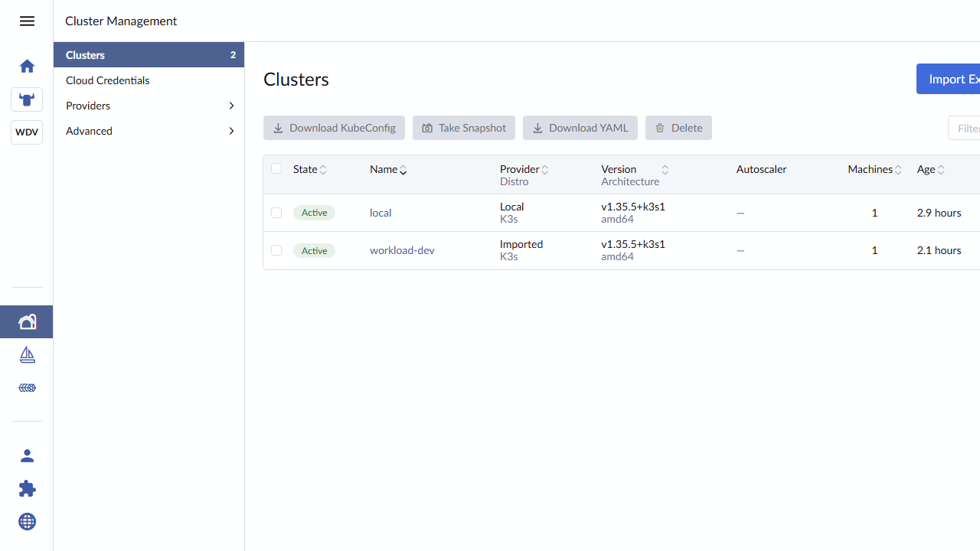Sort clusters by Version column arrows
This screenshot has height=551, width=980.
(x=665, y=170)
